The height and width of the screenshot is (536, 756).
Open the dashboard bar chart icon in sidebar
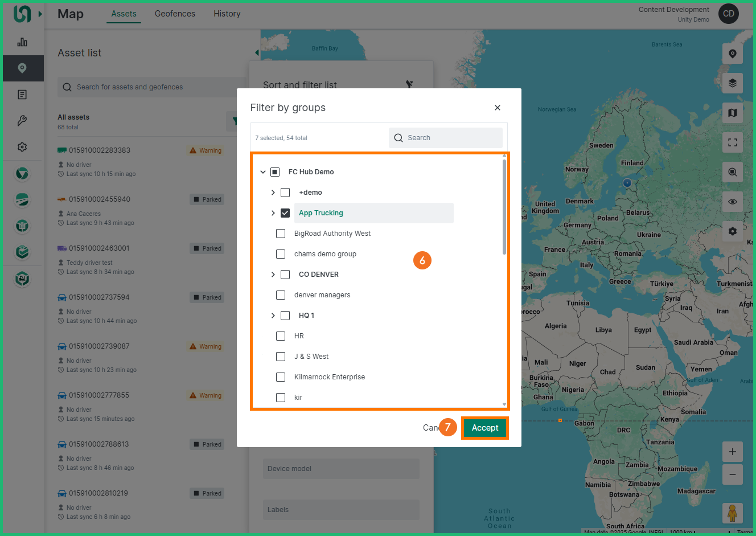(x=22, y=42)
